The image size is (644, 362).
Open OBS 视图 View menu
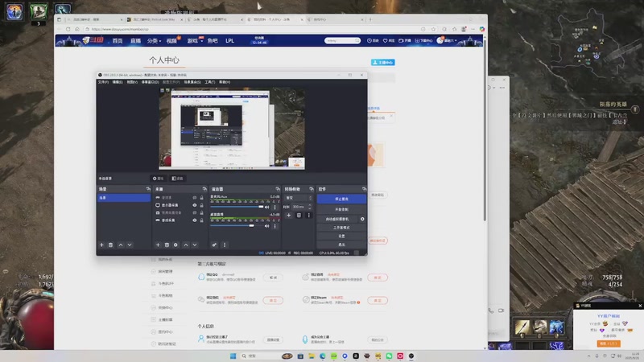pyautogui.click(x=132, y=82)
